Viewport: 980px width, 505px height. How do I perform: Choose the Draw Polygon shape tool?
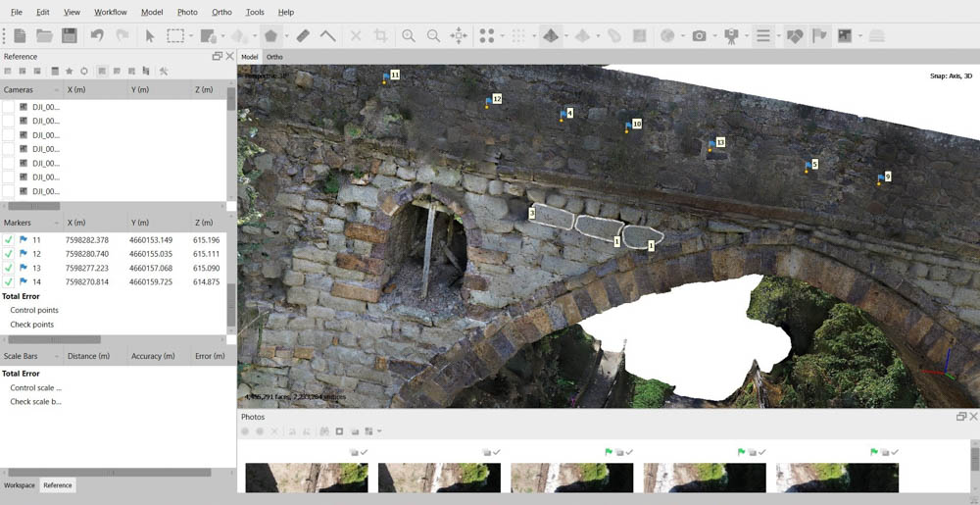coord(270,35)
